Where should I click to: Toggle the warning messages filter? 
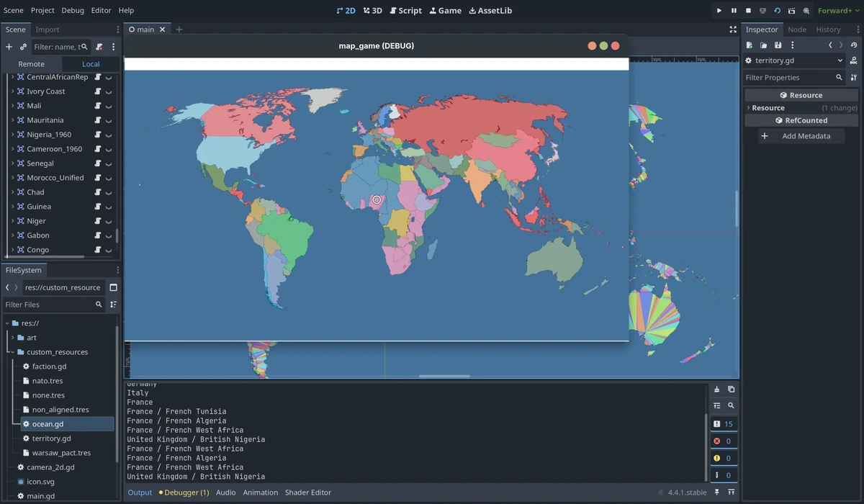(x=723, y=458)
